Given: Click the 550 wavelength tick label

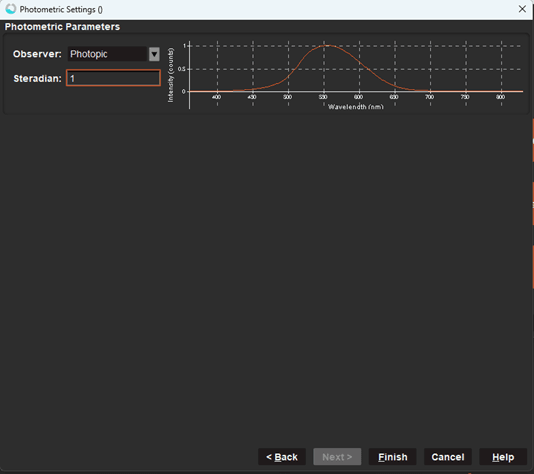Looking at the screenshot, I should 323,97.
